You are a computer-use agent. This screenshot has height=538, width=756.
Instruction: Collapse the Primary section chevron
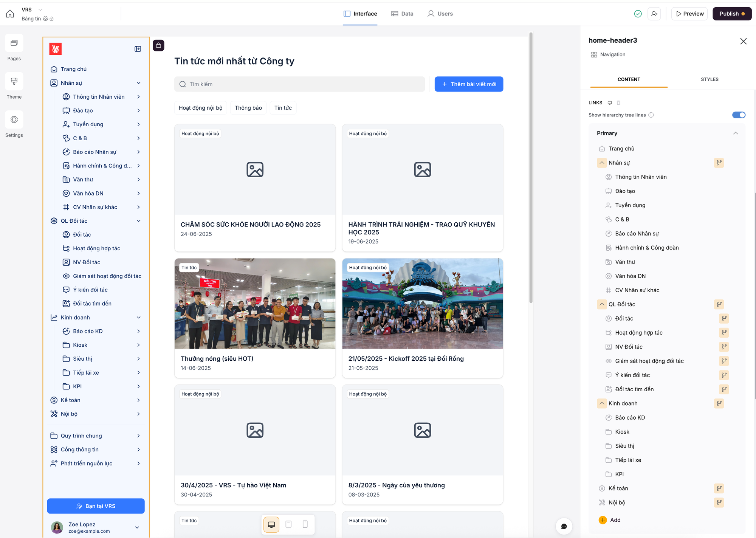[735, 133]
